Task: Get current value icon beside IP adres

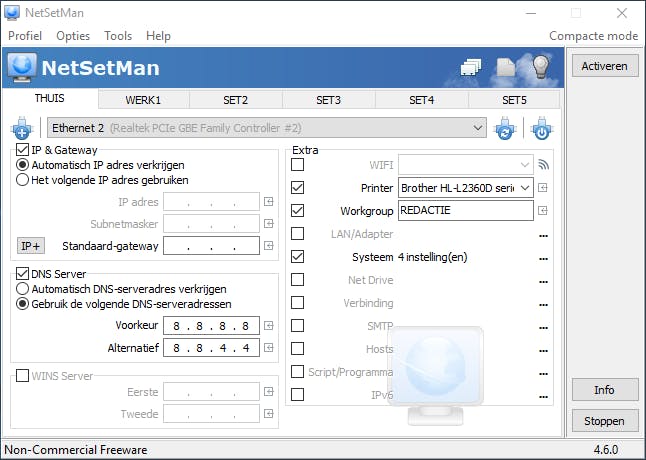Action: click(x=269, y=202)
